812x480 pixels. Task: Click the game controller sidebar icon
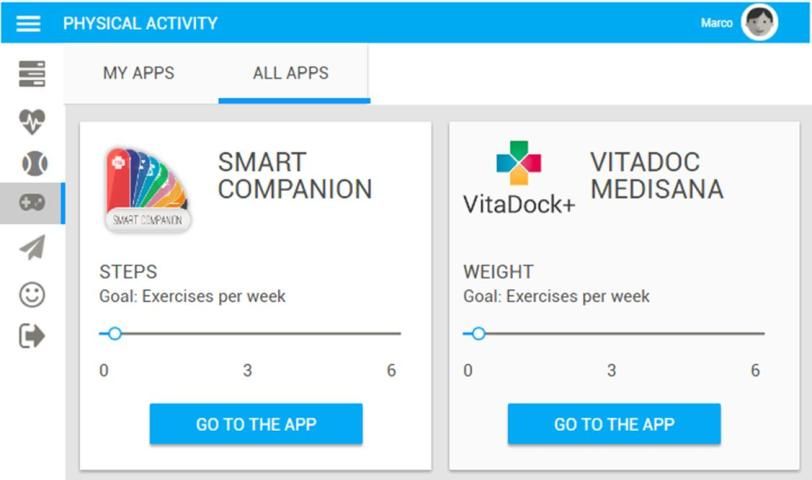coord(32,203)
